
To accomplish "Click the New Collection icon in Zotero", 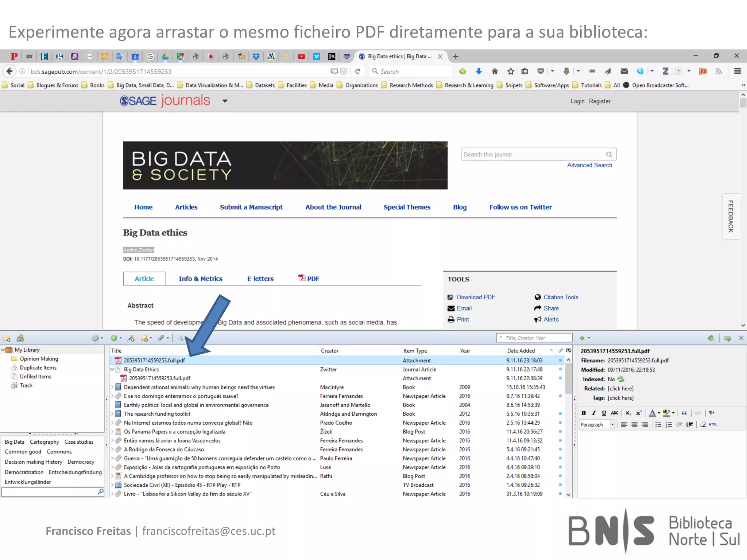I will coord(7,338).
